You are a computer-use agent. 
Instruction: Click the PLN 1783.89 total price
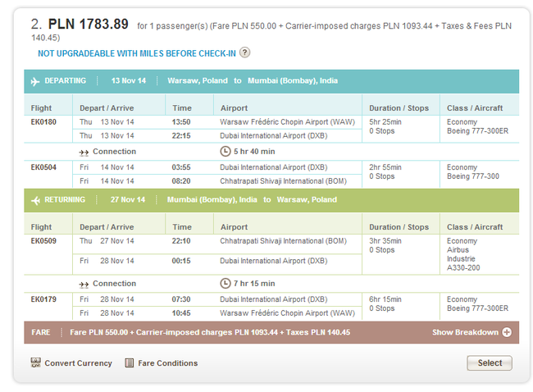coord(88,25)
